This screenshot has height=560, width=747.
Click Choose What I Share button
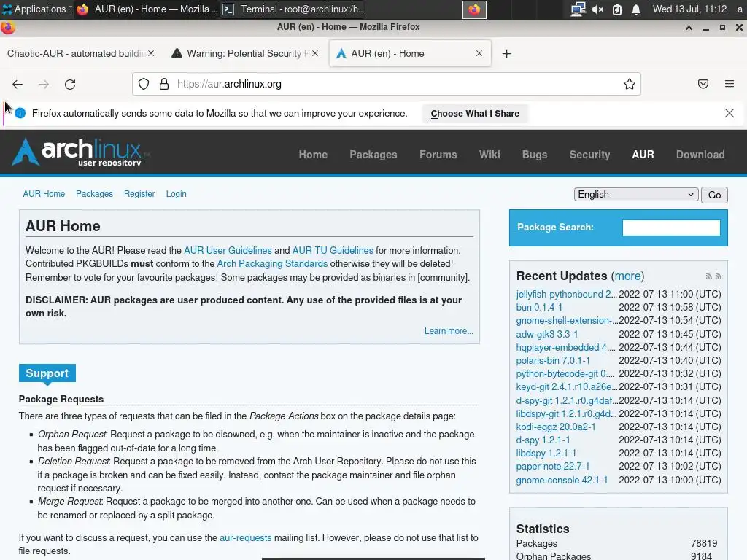click(475, 114)
